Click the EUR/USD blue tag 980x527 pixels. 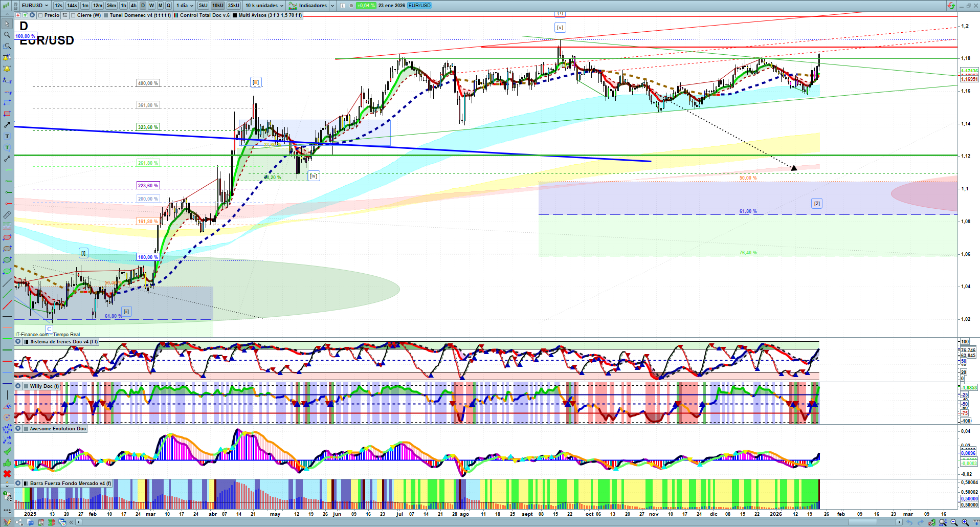pos(420,6)
